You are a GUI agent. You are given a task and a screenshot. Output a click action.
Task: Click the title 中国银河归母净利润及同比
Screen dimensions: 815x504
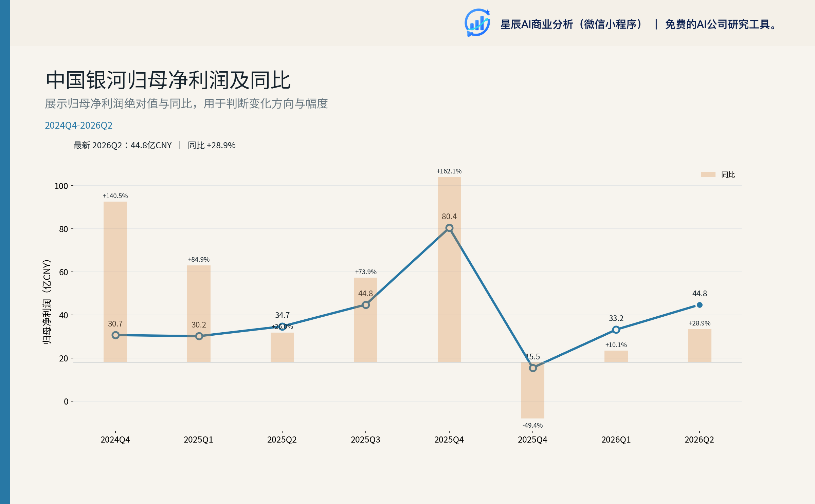(168, 80)
